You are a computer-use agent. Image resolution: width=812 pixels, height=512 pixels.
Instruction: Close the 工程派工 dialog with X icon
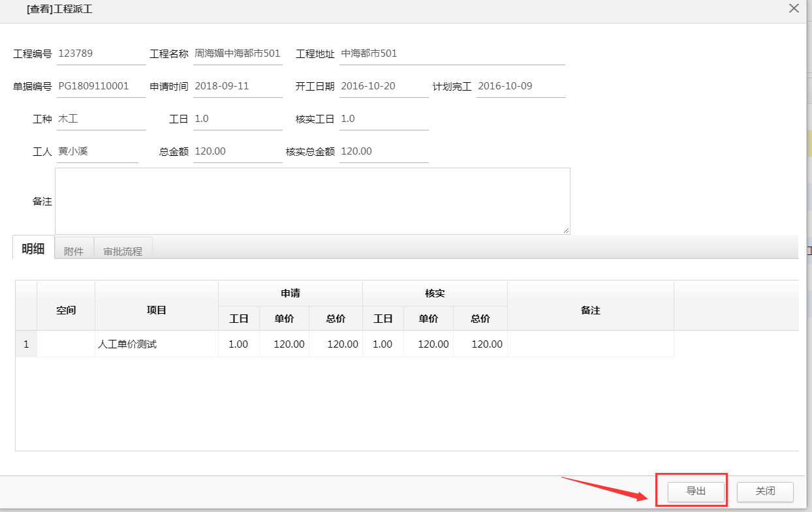(794, 8)
